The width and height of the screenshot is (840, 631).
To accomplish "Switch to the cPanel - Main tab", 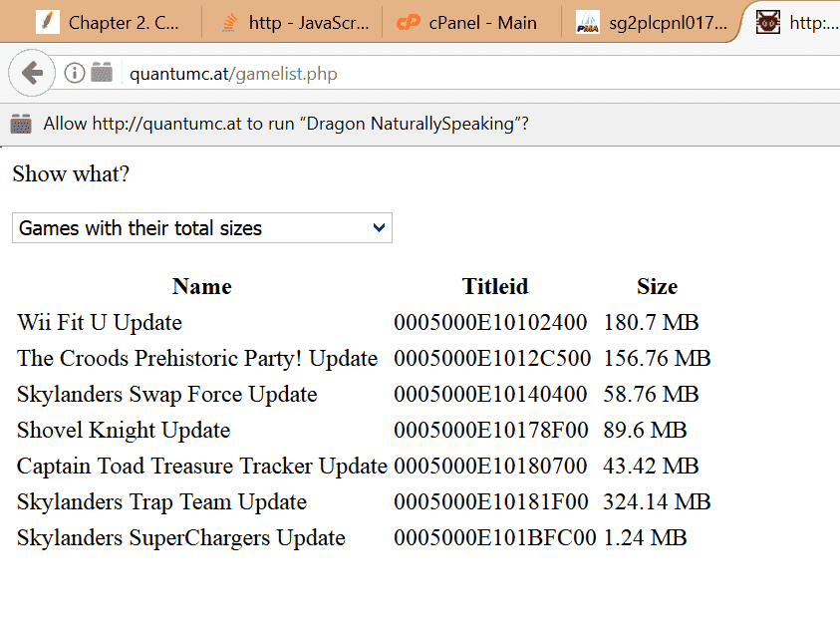I will click(x=472, y=23).
